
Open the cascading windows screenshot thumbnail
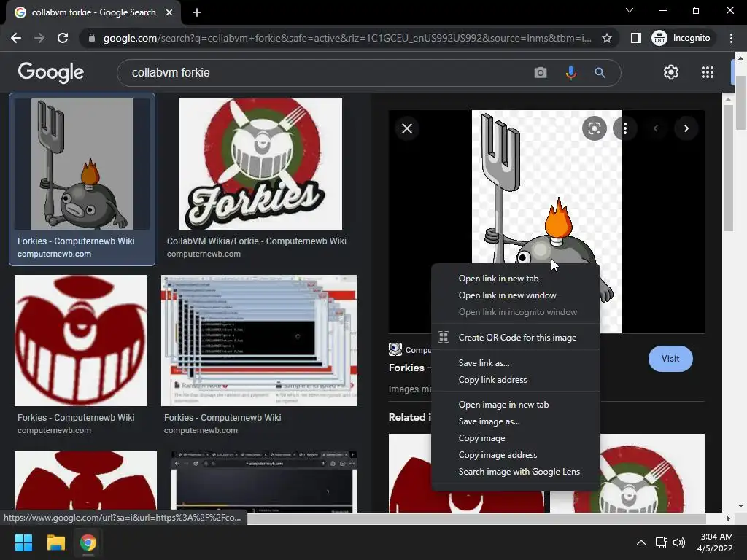tap(259, 341)
